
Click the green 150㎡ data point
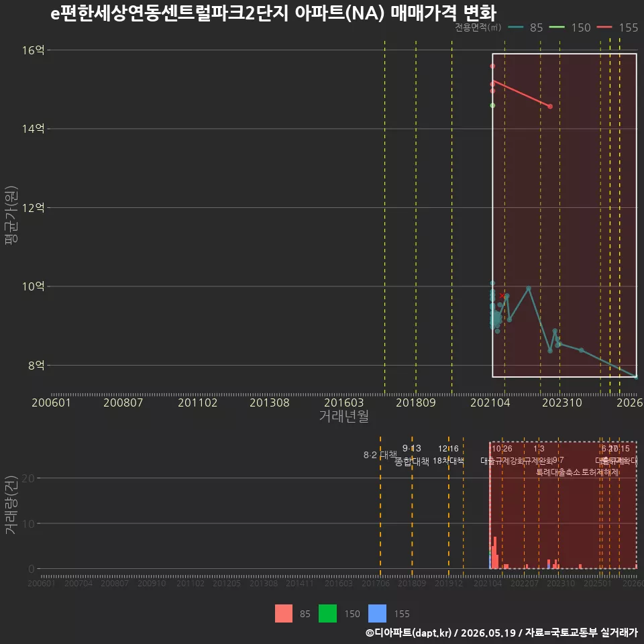pyautogui.click(x=492, y=105)
